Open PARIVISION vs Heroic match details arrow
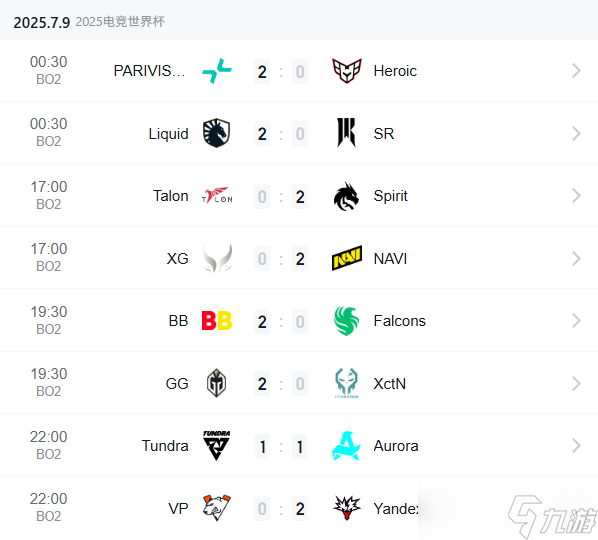Viewport: 598px width, 540px height. coord(576,71)
